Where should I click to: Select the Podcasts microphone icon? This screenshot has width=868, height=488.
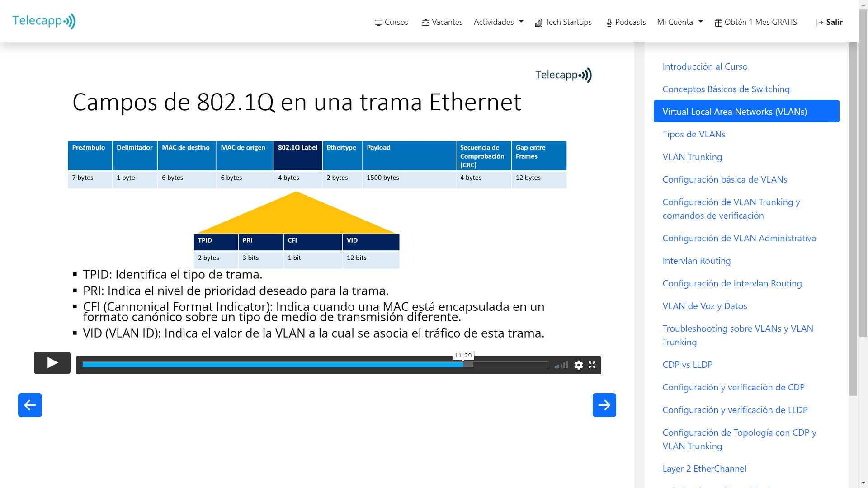pos(609,22)
